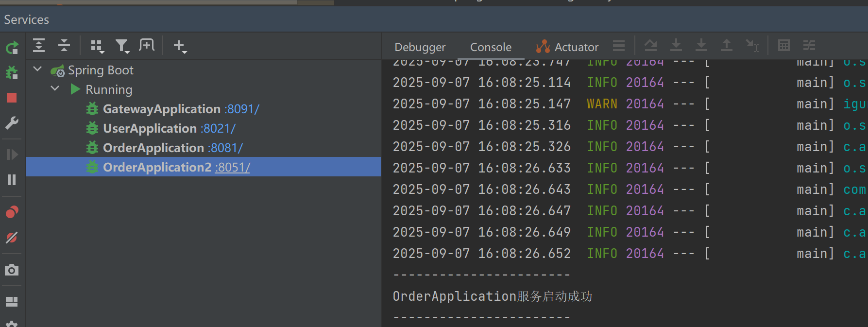The image size is (868, 327).
Task: Select the Spring Boot tree node
Action: click(101, 70)
